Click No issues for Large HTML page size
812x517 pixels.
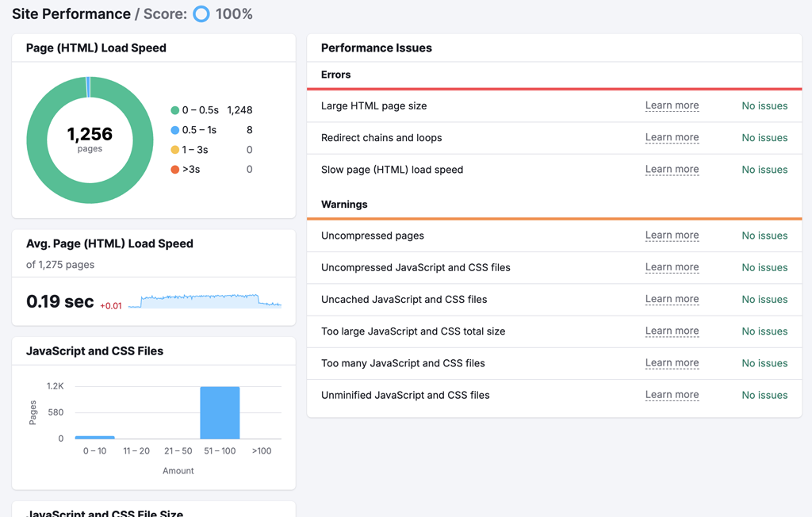(764, 105)
